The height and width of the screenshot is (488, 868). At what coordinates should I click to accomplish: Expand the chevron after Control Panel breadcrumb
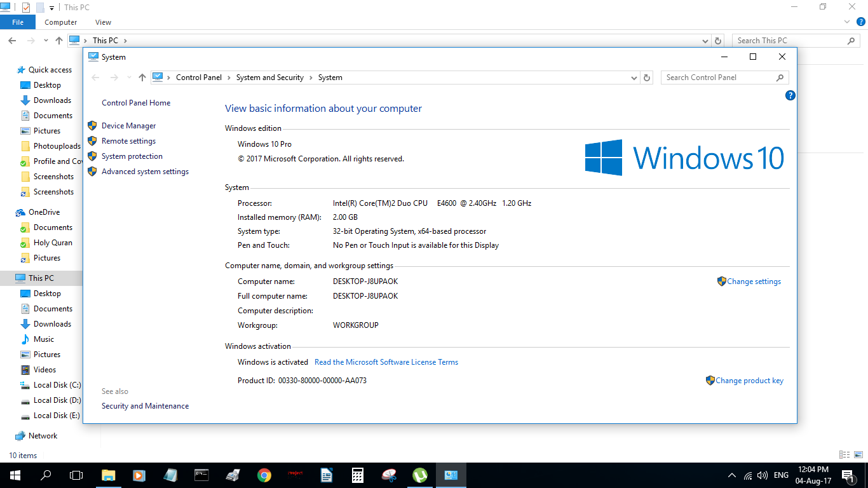coord(229,78)
